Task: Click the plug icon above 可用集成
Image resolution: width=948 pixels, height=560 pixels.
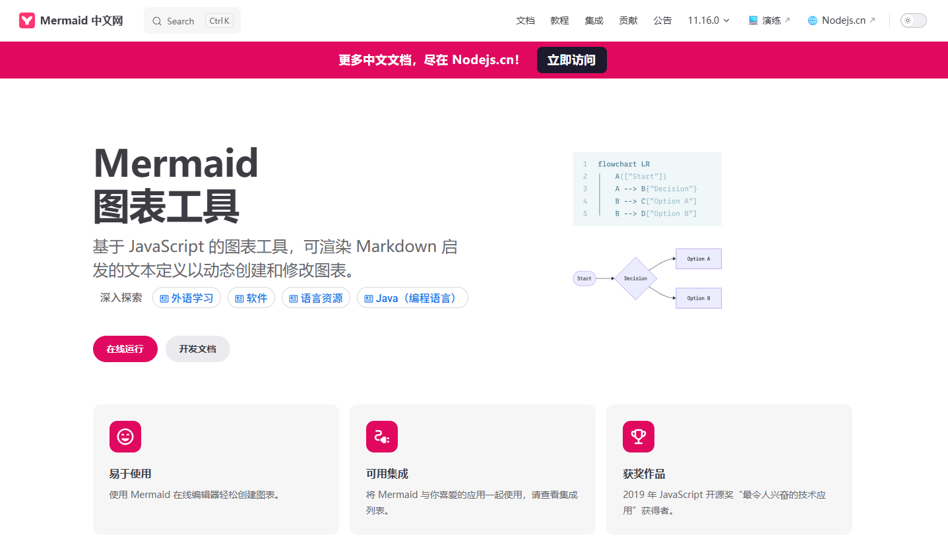Action: [x=382, y=437]
